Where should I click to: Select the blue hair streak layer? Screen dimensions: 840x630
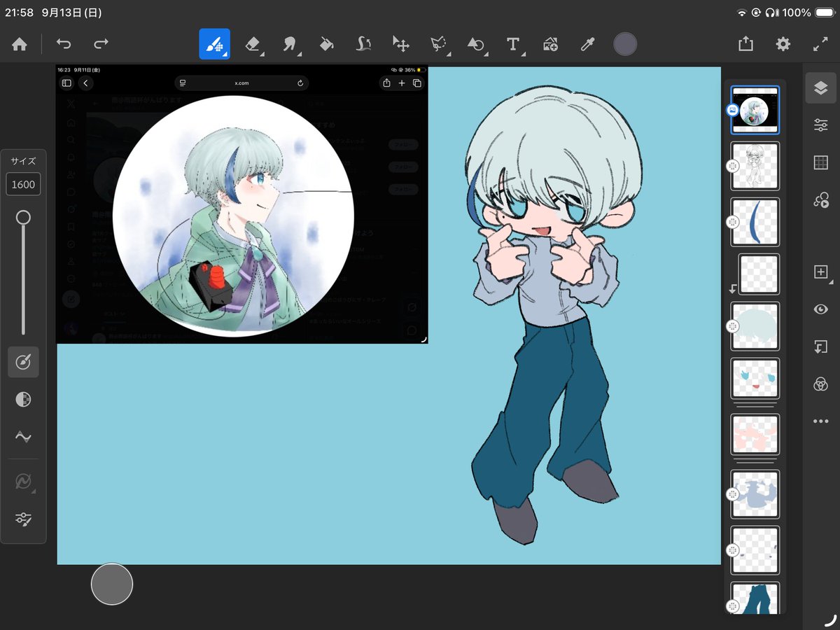click(755, 221)
